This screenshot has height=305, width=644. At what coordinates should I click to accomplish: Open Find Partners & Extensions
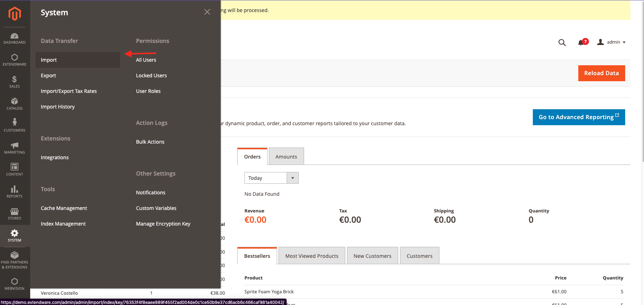(15, 260)
